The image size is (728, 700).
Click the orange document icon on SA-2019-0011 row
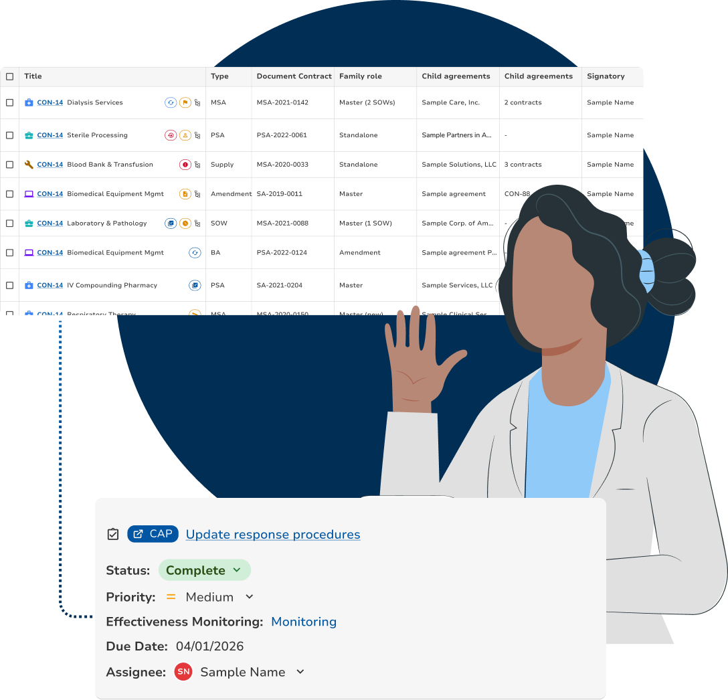click(x=185, y=193)
